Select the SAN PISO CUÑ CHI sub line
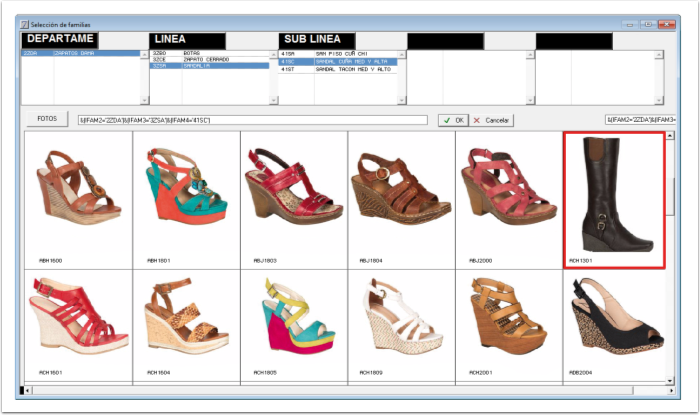This screenshot has width=700, height=415. click(x=338, y=54)
